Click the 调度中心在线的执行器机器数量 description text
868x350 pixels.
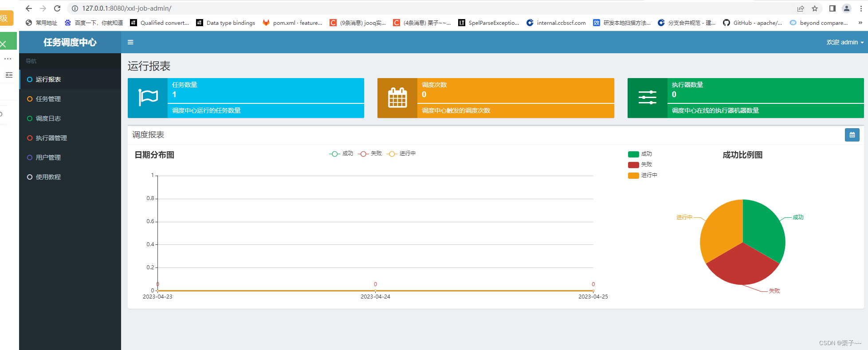click(x=715, y=110)
